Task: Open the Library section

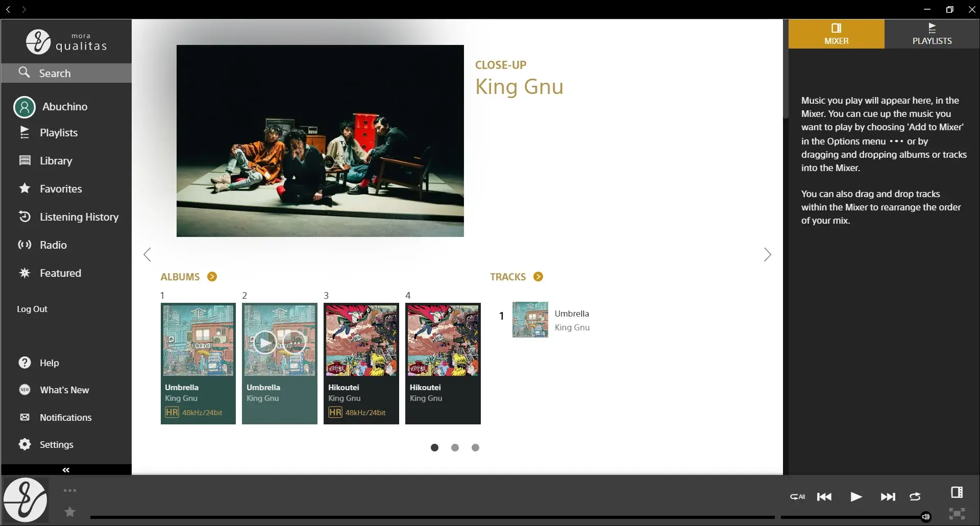Action: click(x=46, y=161)
